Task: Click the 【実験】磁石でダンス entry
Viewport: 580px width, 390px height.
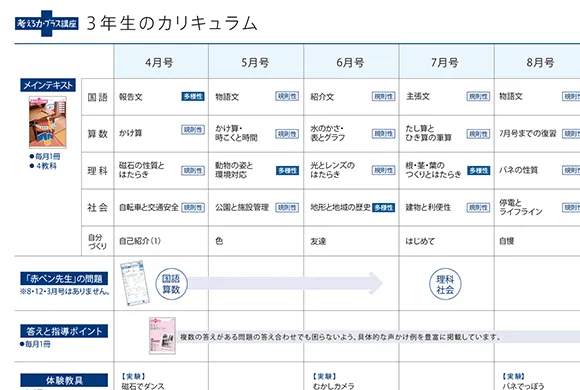Action: point(143,381)
